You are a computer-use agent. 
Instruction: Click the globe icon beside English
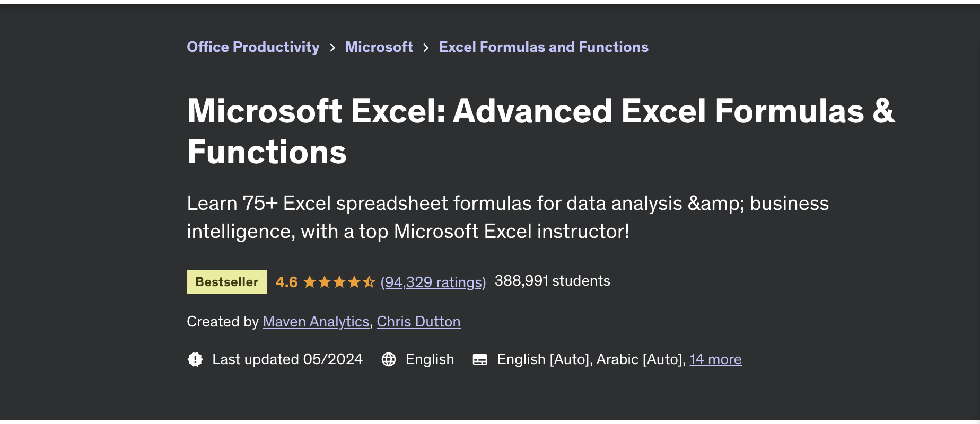pos(389,359)
